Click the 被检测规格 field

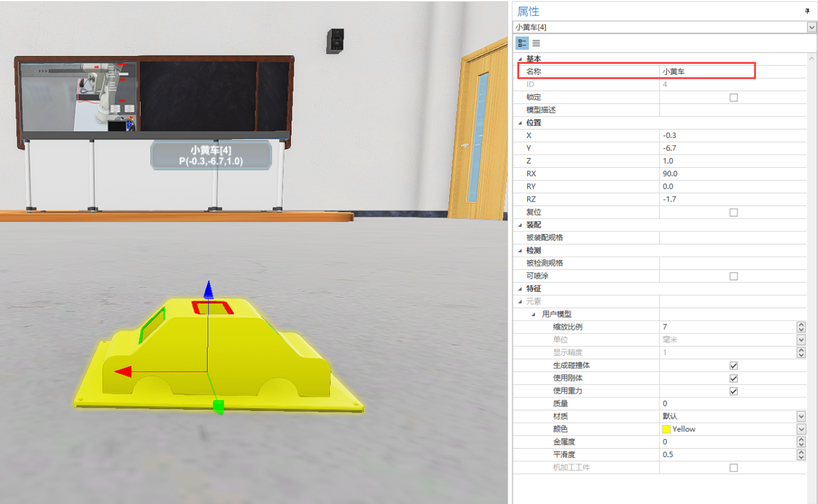733,263
